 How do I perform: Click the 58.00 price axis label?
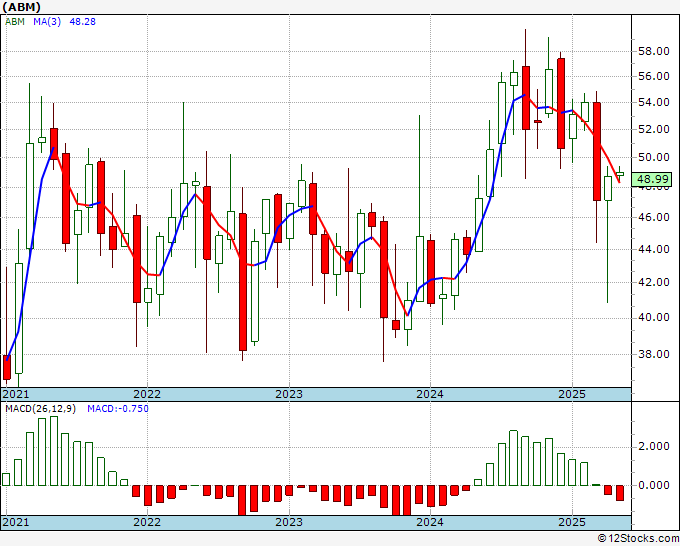click(x=654, y=51)
